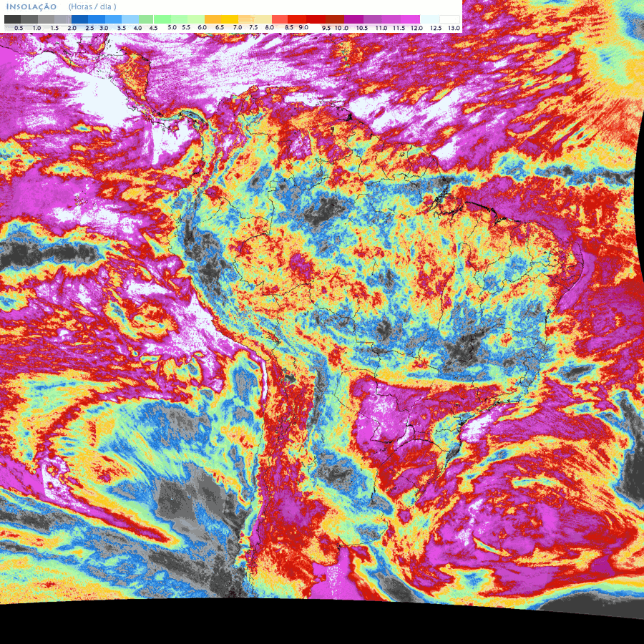Click the '6.0' legend value
Image resolution: width=644 pixels, height=644 pixels.
click(x=202, y=27)
